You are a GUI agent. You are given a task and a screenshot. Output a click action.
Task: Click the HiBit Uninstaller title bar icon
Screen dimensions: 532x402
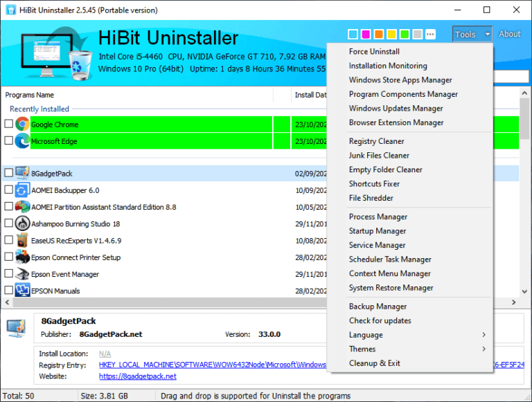pyautogui.click(x=11, y=10)
